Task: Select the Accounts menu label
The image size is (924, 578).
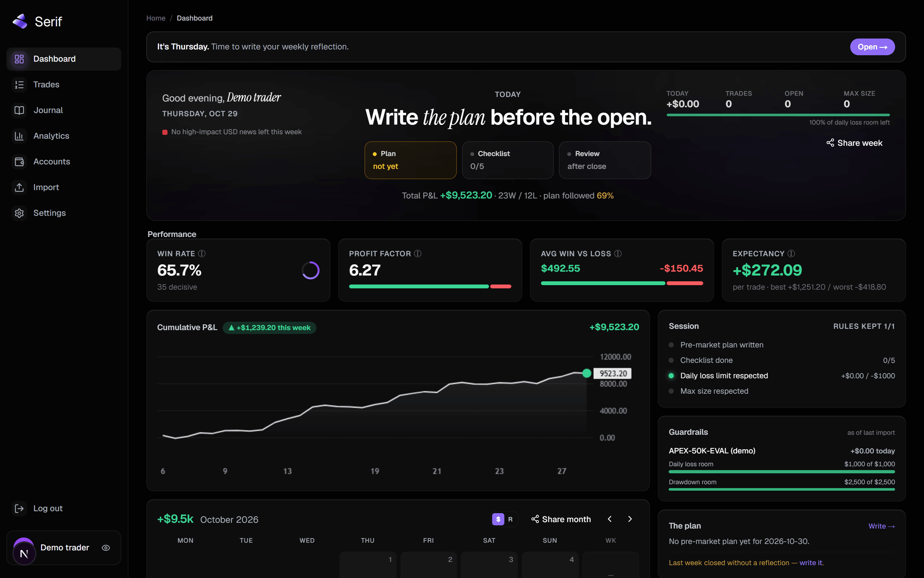Action: (52, 161)
